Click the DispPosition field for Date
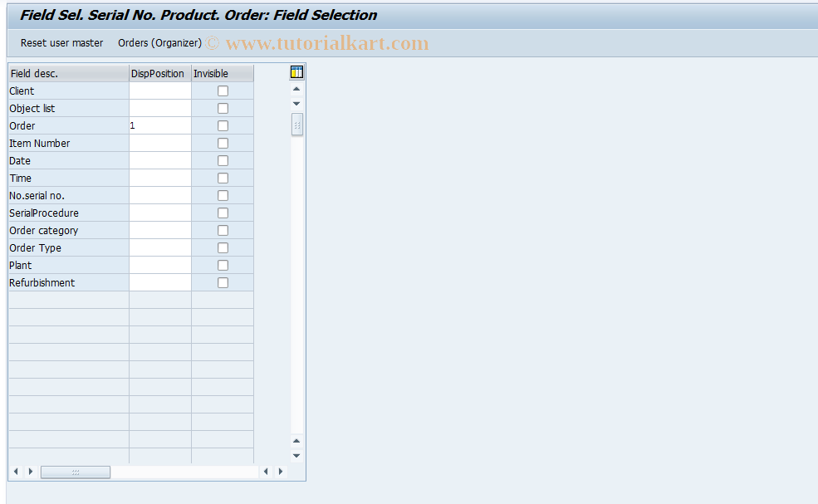The width and height of the screenshot is (818, 504). click(x=160, y=161)
